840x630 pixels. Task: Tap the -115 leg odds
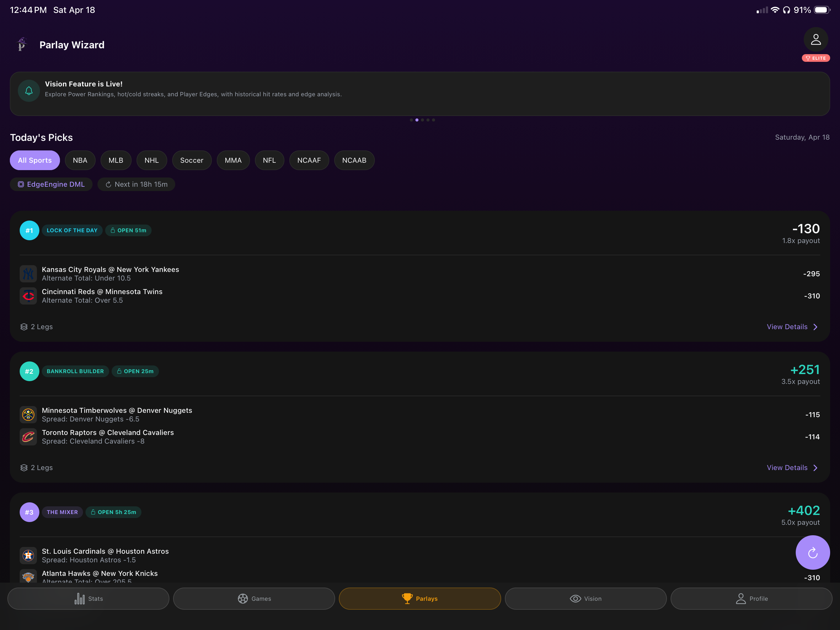tap(812, 415)
